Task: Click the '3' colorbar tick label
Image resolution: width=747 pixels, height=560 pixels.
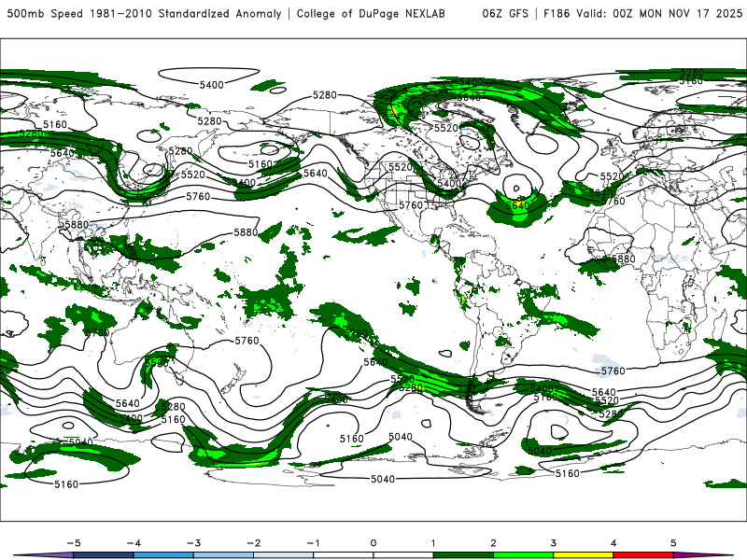Action: (553, 543)
